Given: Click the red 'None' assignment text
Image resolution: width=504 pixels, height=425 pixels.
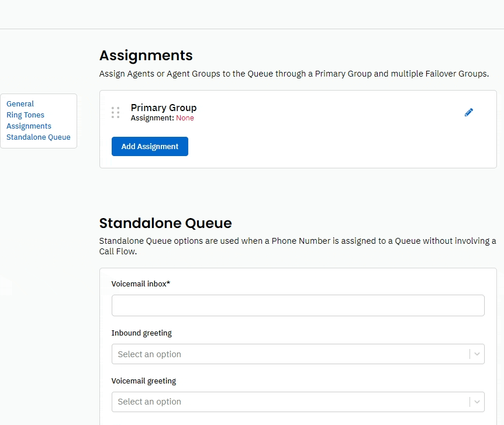Looking at the screenshot, I should (x=185, y=118).
